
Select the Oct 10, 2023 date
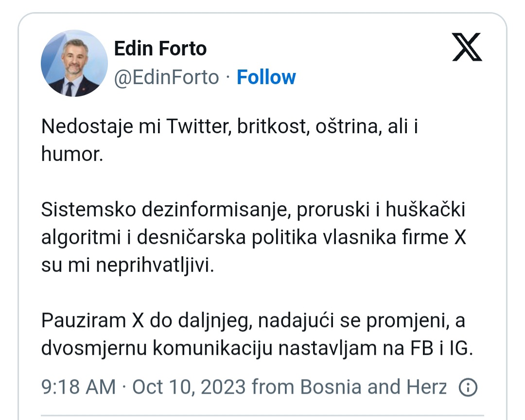pos(190,387)
